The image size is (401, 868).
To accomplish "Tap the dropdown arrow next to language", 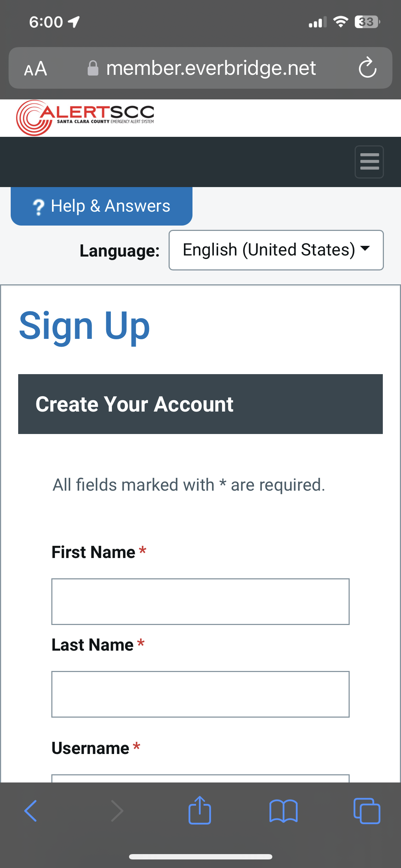I will pyautogui.click(x=365, y=250).
